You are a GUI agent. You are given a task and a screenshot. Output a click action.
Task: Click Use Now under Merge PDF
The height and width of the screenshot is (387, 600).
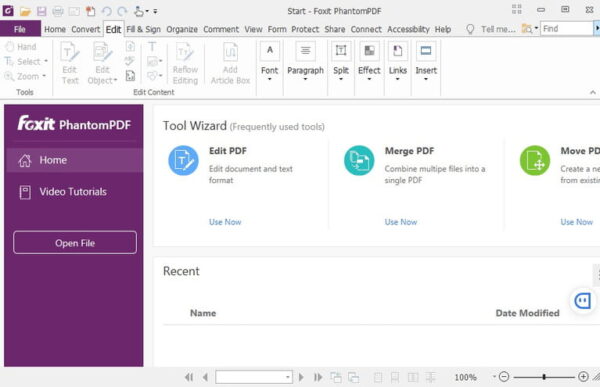coord(401,222)
